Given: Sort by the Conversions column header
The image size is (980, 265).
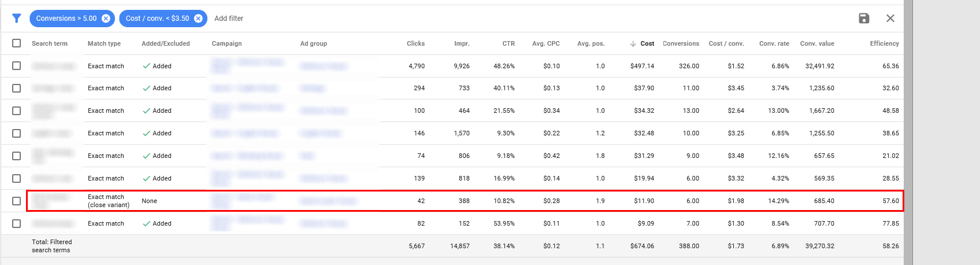Looking at the screenshot, I should pyautogui.click(x=681, y=43).
